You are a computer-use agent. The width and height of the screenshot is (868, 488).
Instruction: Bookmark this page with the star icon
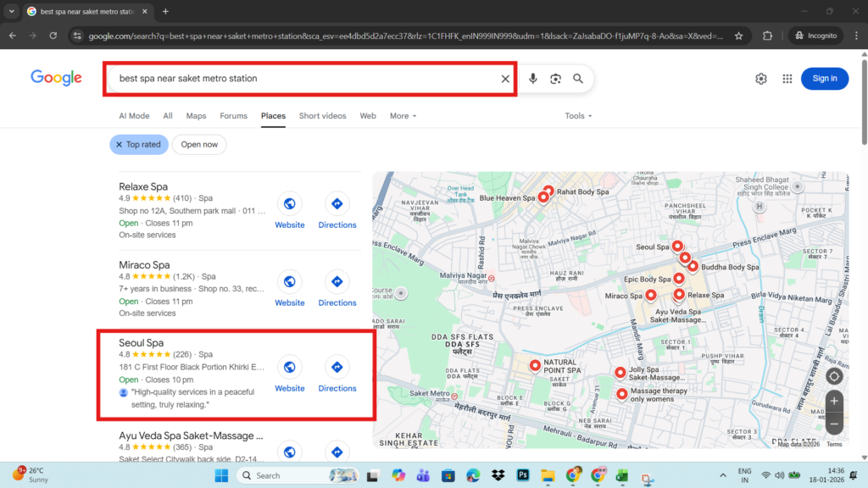click(x=738, y=35)
